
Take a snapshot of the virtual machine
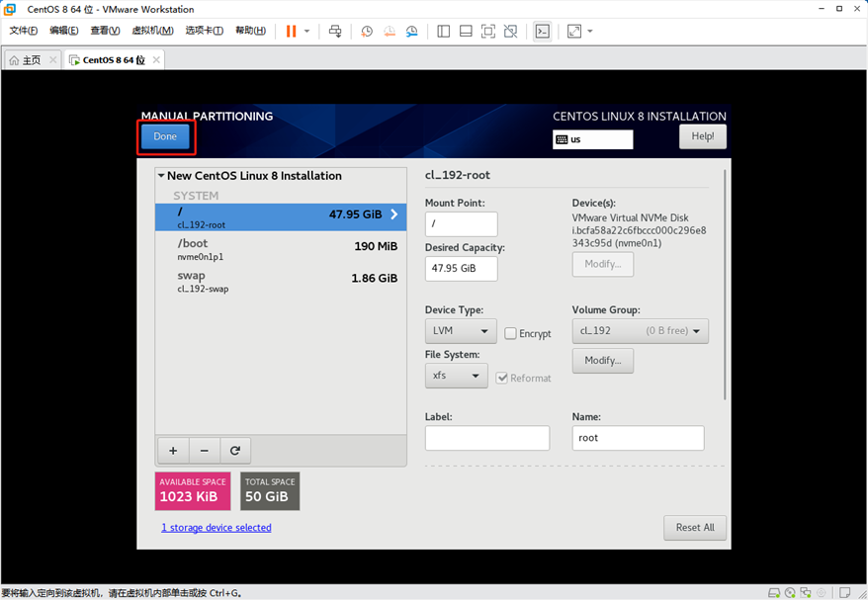367,31
